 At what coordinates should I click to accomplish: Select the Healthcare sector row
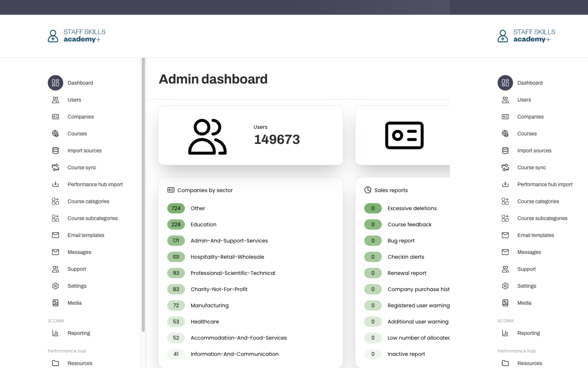pos(251,322)
